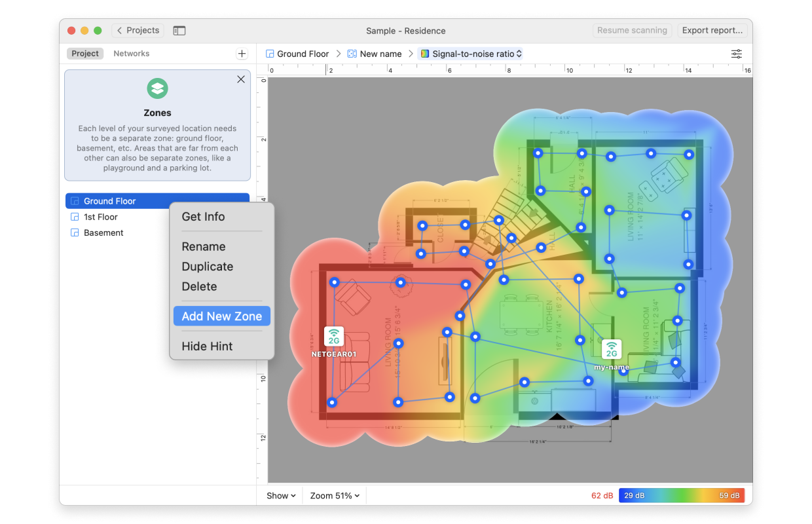Click the Sample - Residence window title
812x524 pixels.
[x=406, y=31]
